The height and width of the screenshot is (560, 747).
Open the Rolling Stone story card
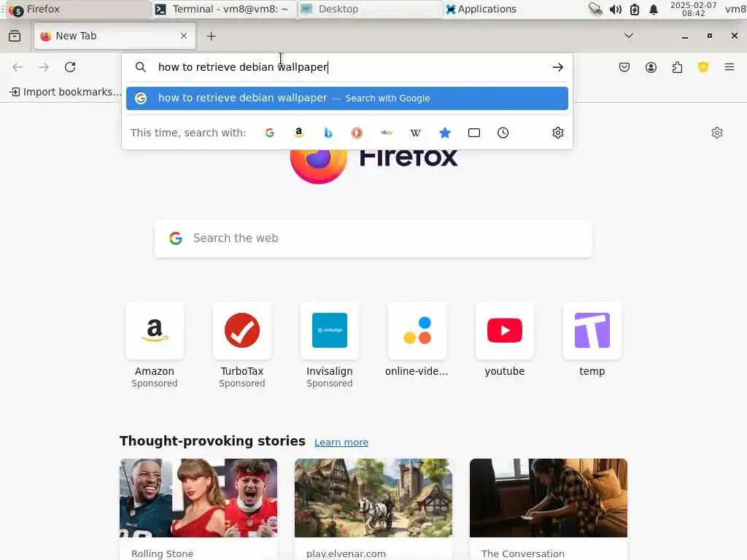pos(198,509)
